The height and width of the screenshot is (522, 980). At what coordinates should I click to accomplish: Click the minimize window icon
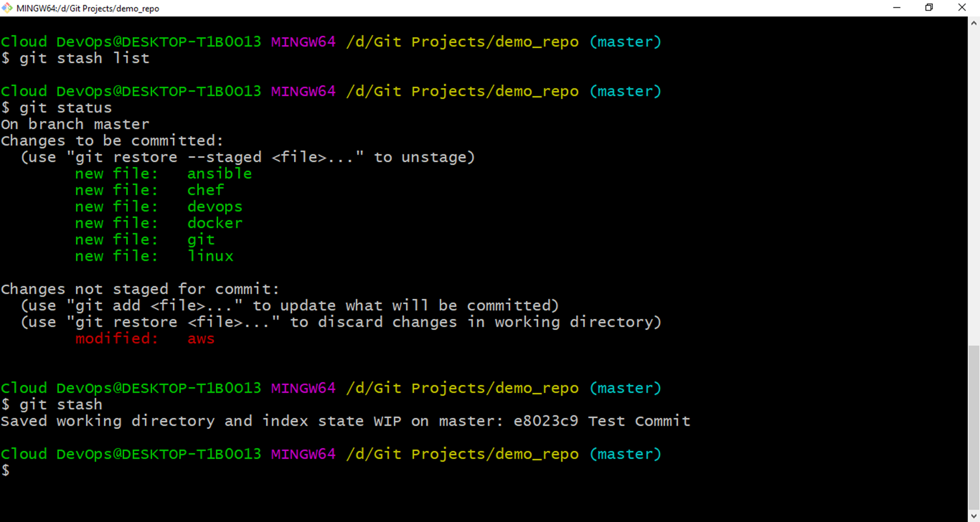click(x=897, y=8)
